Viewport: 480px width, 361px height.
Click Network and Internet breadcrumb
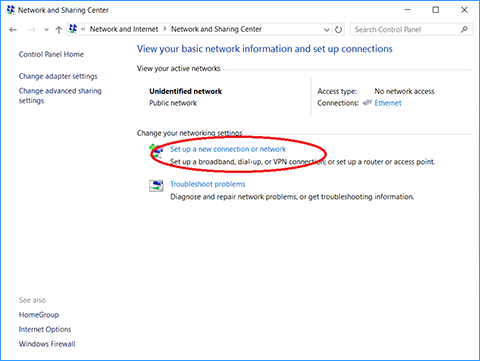point(124,29)
